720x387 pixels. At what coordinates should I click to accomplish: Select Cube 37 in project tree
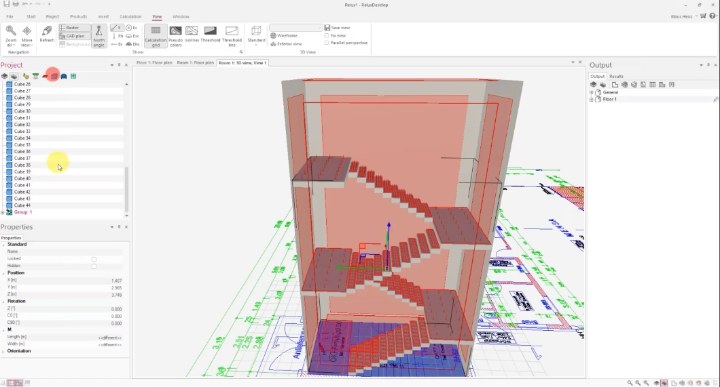(x=22, y=158)
